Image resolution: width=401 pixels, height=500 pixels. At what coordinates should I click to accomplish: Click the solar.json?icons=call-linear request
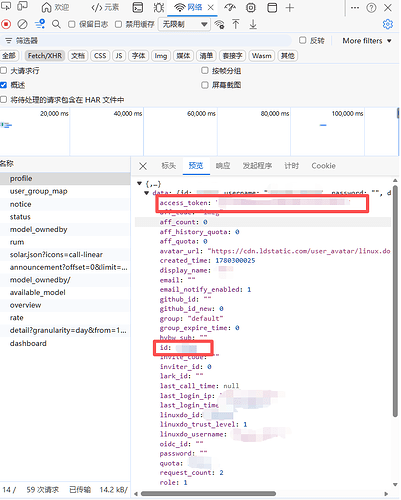click(65, 254)
